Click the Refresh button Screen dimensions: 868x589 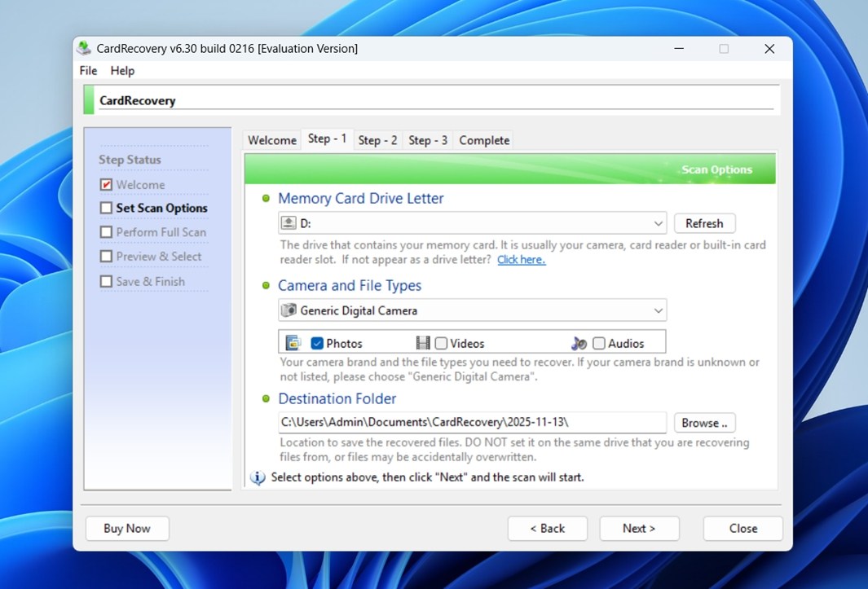click(x=704, y=222)
